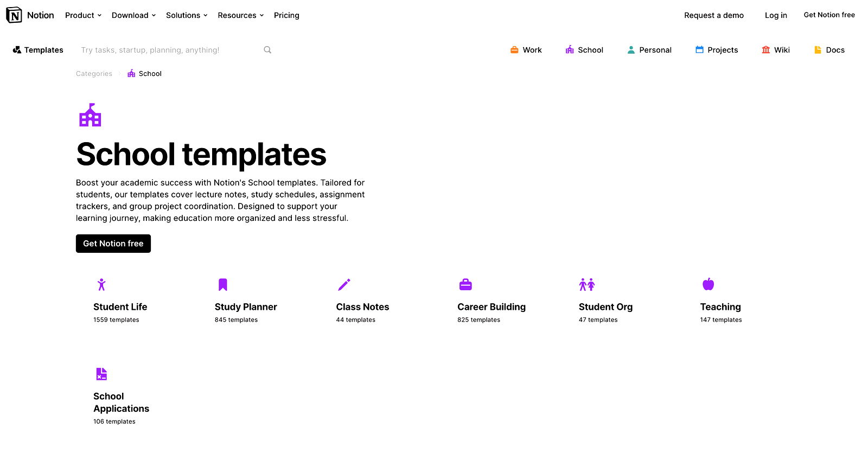Open the Categories breadcrumb link
The height and width of the screenshot is (466, 868).
[94, 74]
